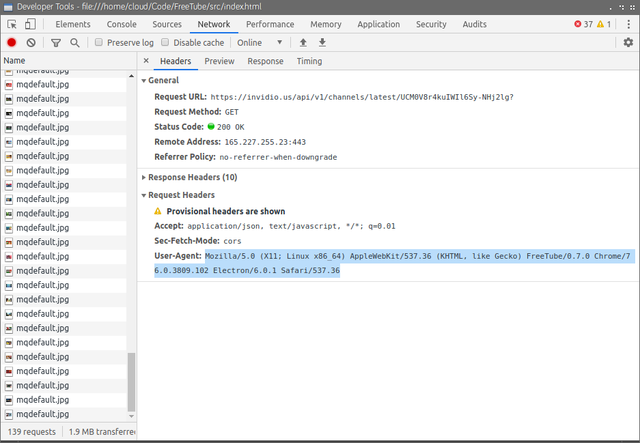Stop recording the network log with the red button
The image size is (640, 443).
(11, 42)
